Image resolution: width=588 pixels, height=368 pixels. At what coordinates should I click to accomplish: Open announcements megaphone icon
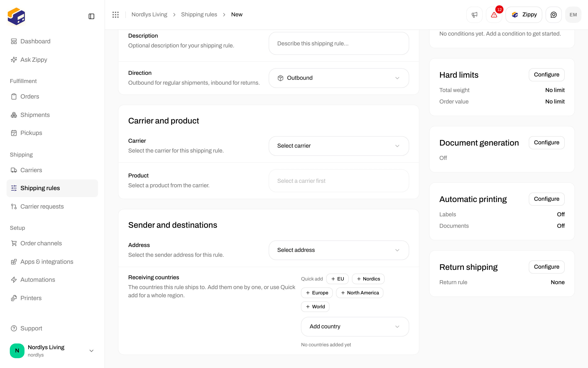click(x=474, y=15)
